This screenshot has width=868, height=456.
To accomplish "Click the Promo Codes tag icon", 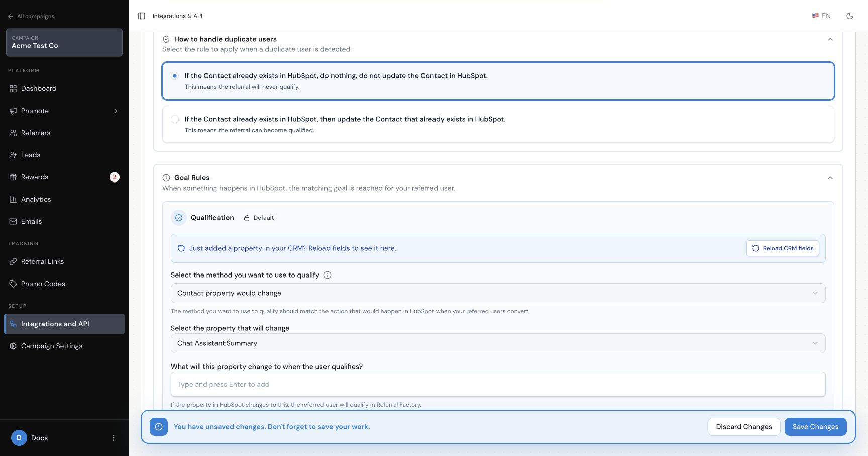I will 13,284.
